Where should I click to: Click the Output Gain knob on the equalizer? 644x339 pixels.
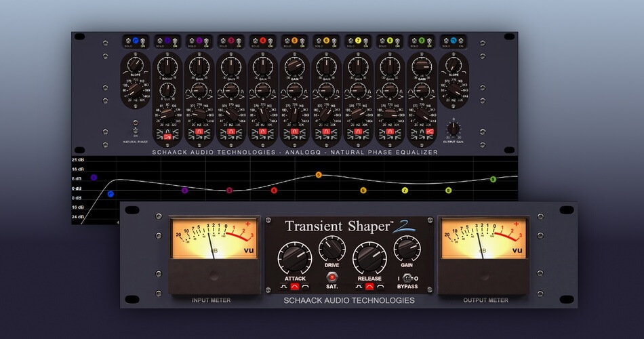[x=454, y=127]
